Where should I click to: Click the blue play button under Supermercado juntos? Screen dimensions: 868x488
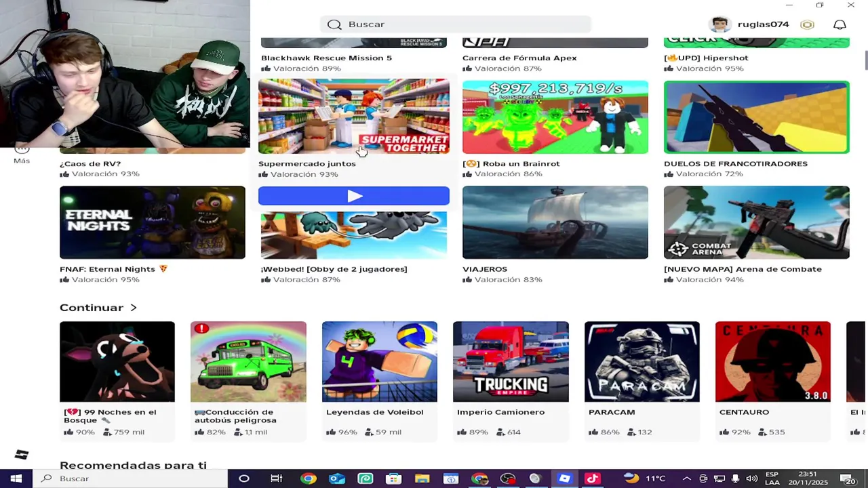(x=354, y=196)
